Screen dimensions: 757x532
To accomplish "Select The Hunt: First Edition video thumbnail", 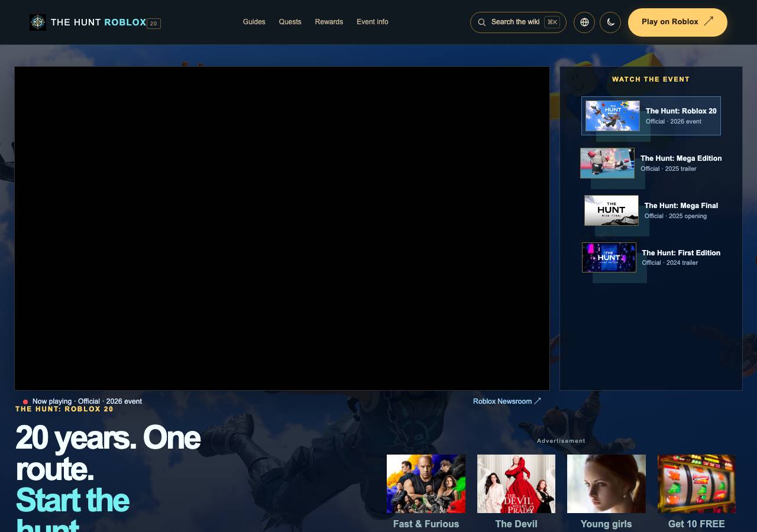I will [x=609, y=258].
